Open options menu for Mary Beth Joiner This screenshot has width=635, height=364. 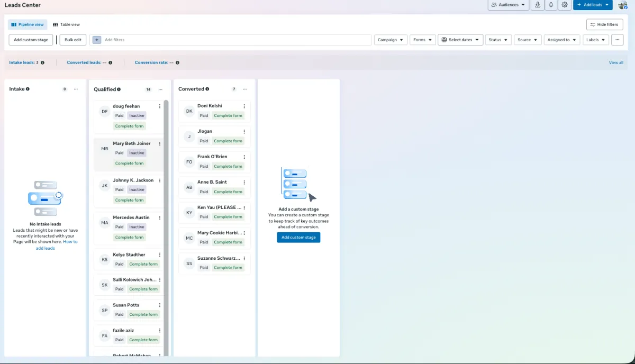[160, 143]
